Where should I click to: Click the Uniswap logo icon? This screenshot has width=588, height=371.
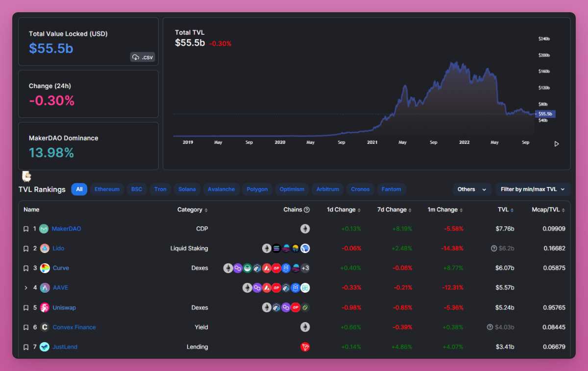[45, 308]
